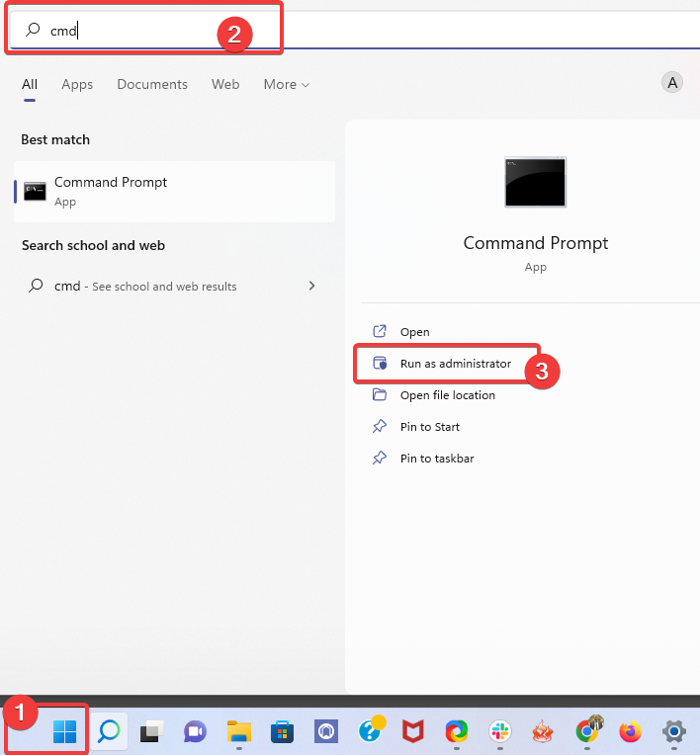
Task: Switch to the Documents filter tab
Action: [x=152, y=84]
